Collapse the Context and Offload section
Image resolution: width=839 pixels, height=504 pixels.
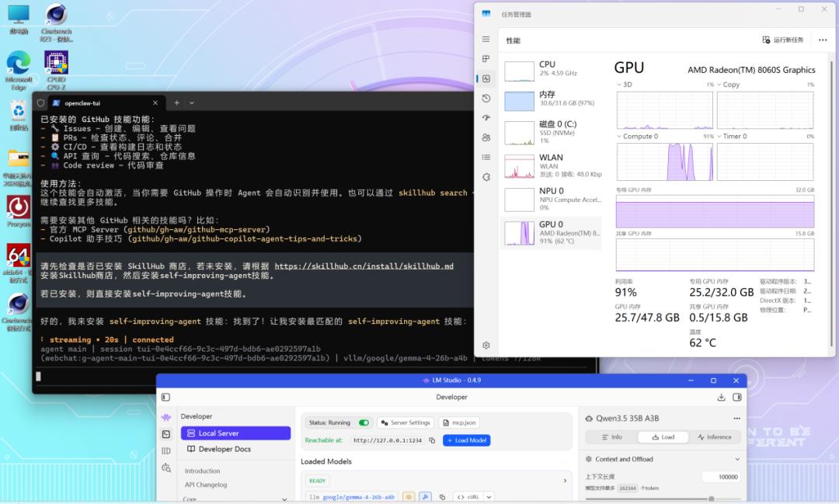tap(736, 459)
